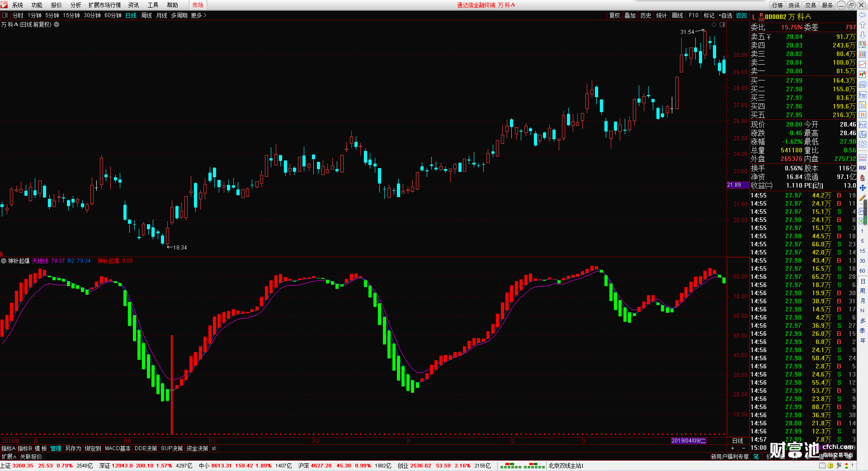Image resolution: width=868 pixels, height=471 pixels.
Task: Select the 周线 weekly period
Action: (146, 15)
